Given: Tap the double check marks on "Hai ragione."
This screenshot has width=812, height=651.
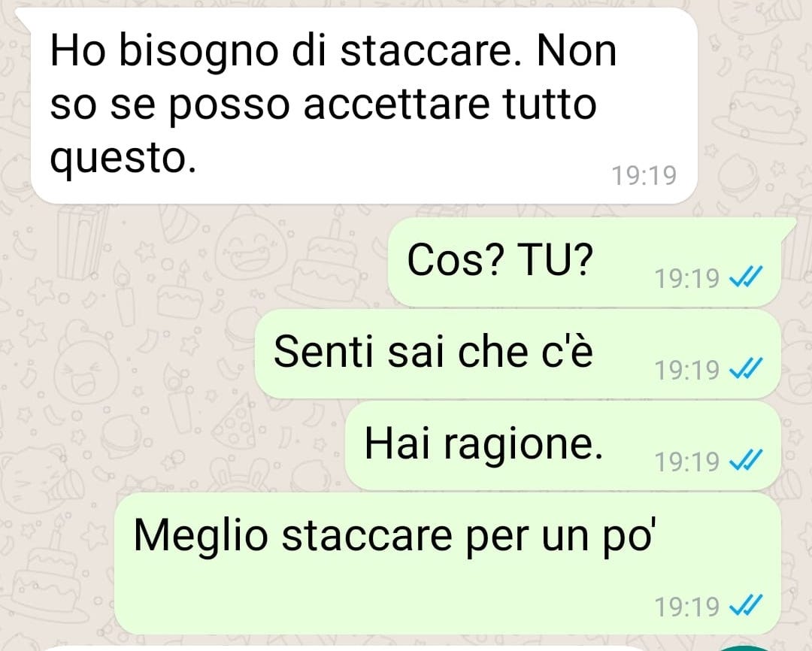Looking at the screenshot, I should (746, 460).
